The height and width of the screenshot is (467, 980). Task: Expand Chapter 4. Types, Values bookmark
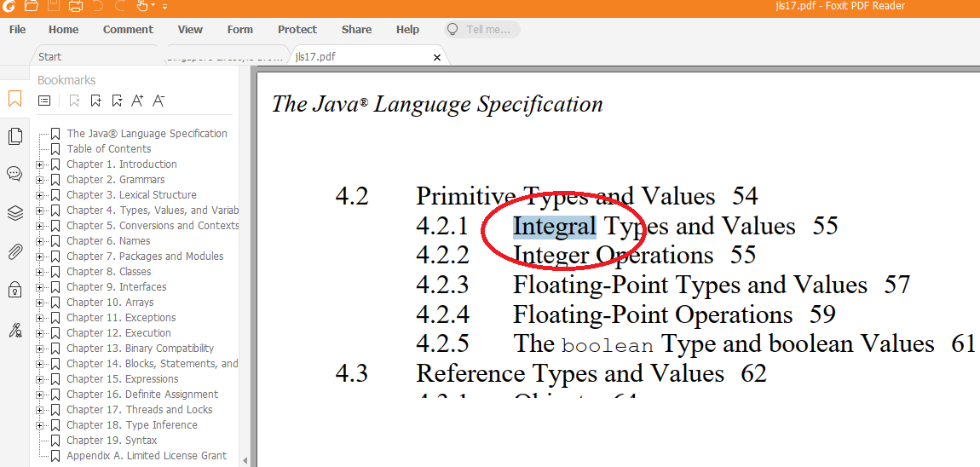(x=40, y=210)
